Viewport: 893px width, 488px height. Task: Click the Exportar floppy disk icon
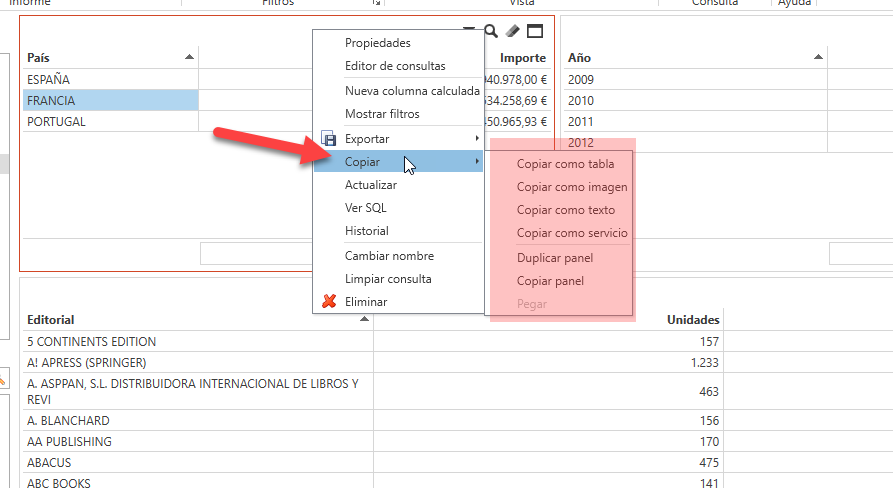click(x=328, y=139)
